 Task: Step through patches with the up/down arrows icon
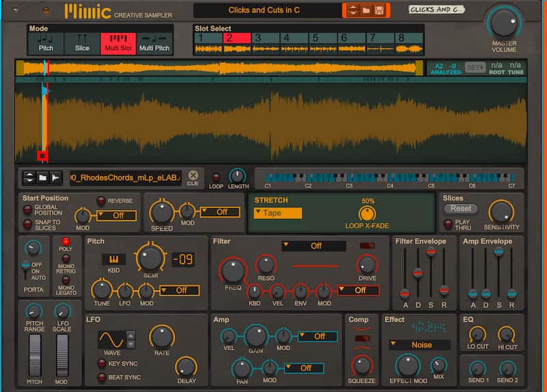tap(353, 10)
